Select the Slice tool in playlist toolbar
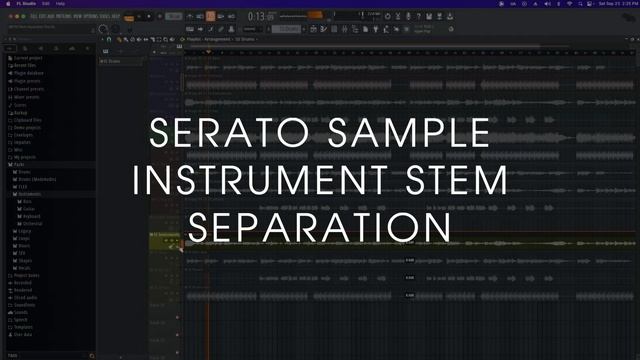 152,40
